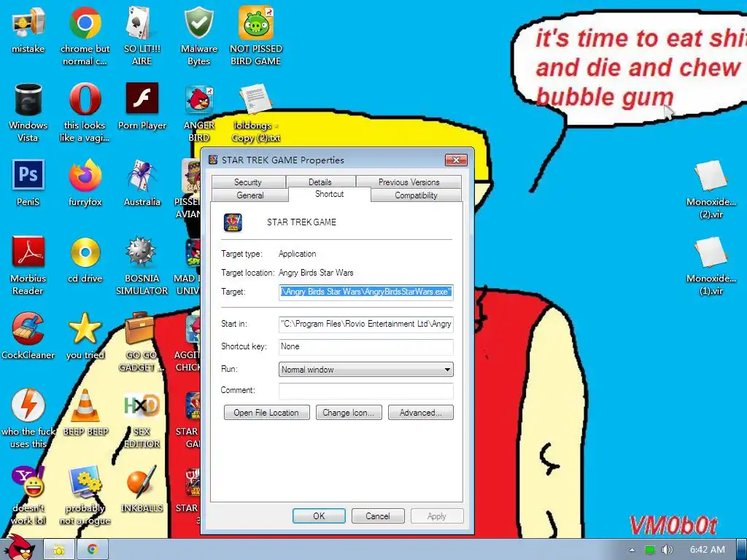Open the Previous Versions tab
Screen dimensions: 747x560
pos(409,182)
